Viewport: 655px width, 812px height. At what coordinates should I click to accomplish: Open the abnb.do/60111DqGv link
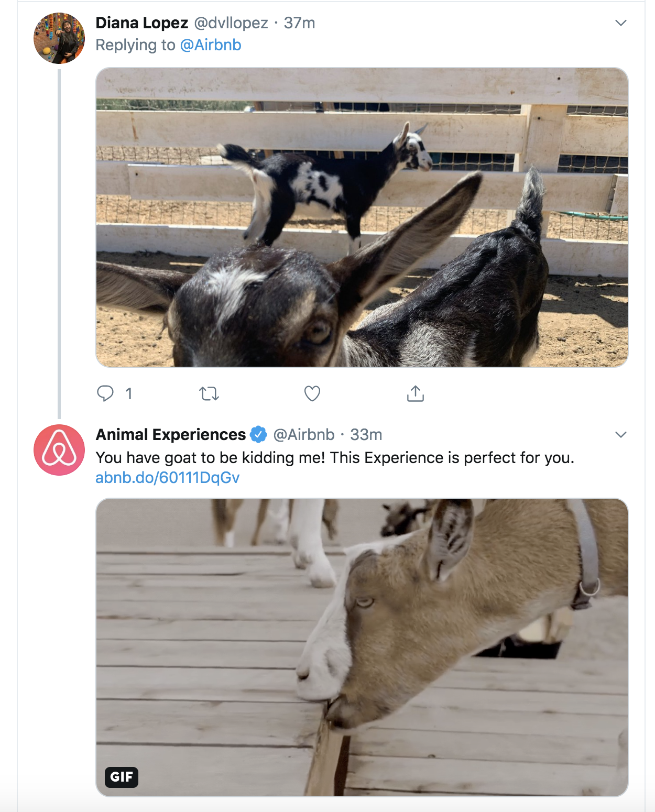(x=168, y=478)
